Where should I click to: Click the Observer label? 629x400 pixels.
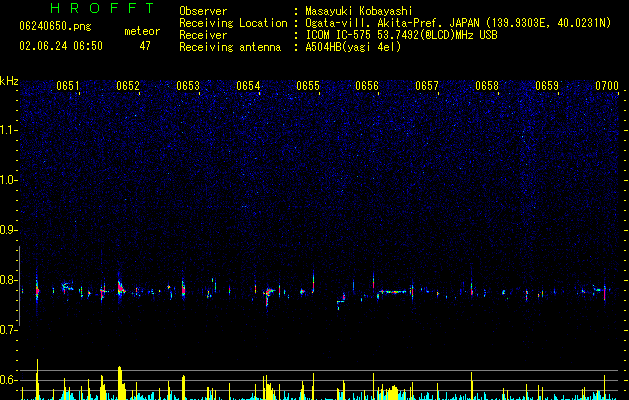[203, 11]
